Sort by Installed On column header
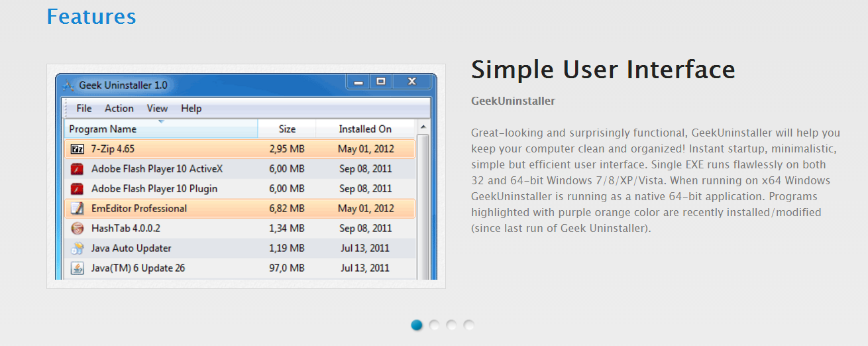The width and height of the screenshot is (868, 346). 365,129
